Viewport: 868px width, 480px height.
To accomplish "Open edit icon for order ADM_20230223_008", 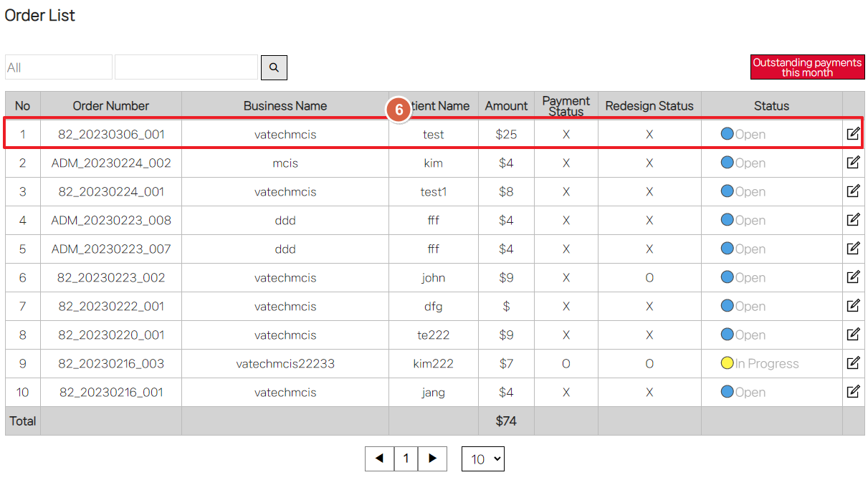I will [x=853, y=220].
